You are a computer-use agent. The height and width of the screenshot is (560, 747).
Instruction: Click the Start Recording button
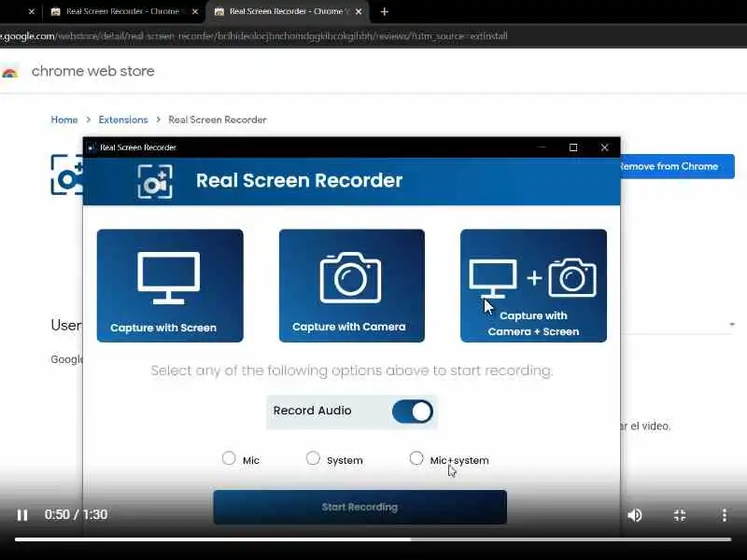[x=360, y=507]
